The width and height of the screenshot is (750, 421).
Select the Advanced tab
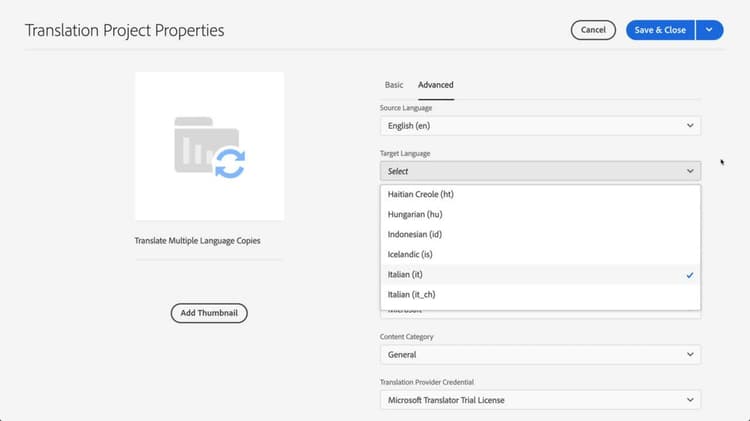[436, 85]
